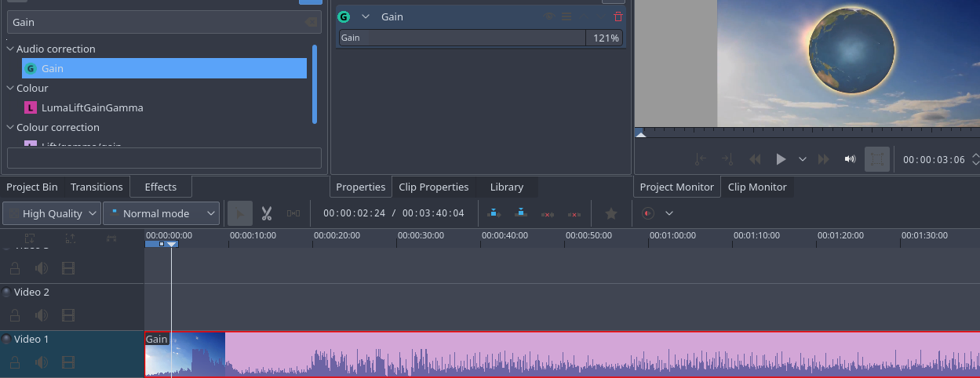Mute audio on the topmost track
The height and width of the screenshot is (378, 980).
41,269
